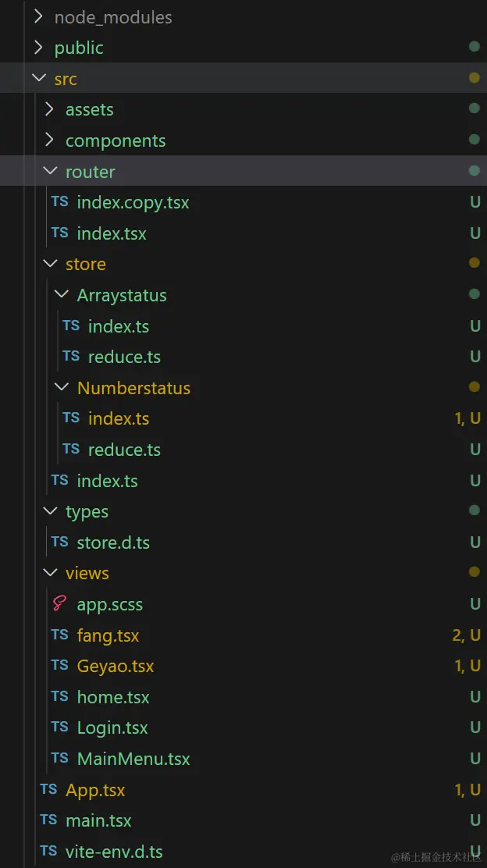Click TS icon of Geyao.tsx
487x868 pixels.
(x=60, y=665)
